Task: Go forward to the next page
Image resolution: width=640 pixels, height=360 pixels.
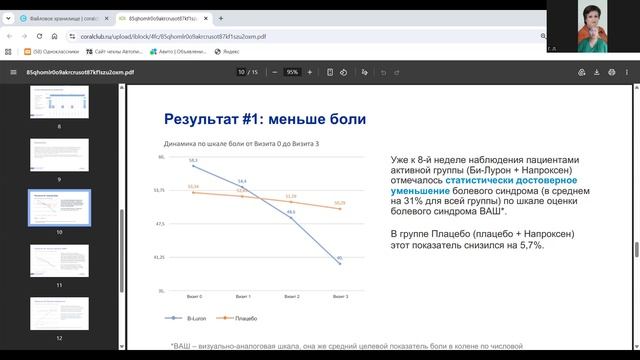Action: 24,36
